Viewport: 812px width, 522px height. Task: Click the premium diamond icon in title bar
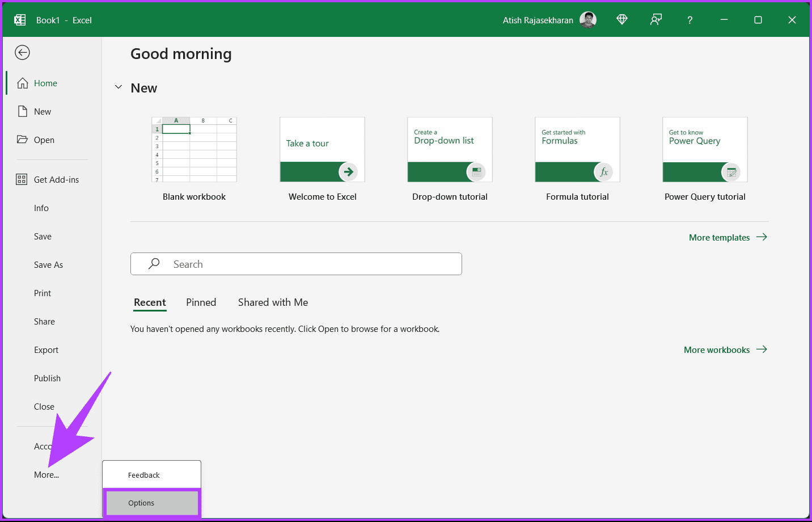(x=621, y=19)
